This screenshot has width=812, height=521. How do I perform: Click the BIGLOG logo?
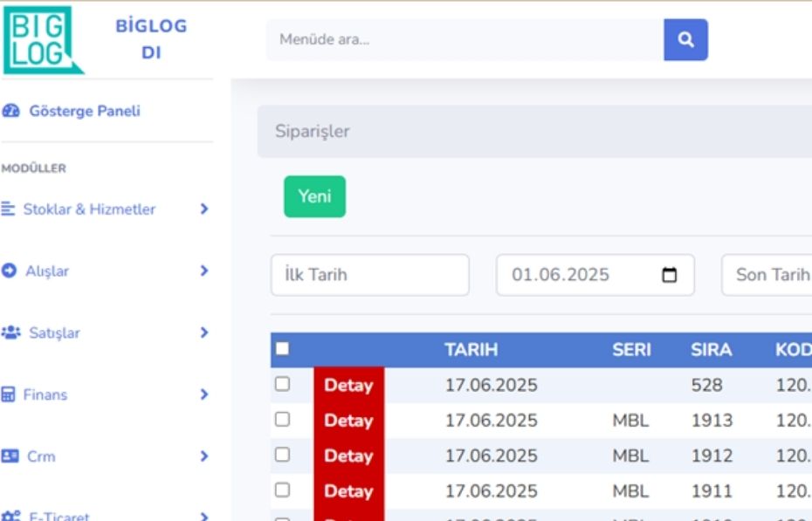click(43, 40)
